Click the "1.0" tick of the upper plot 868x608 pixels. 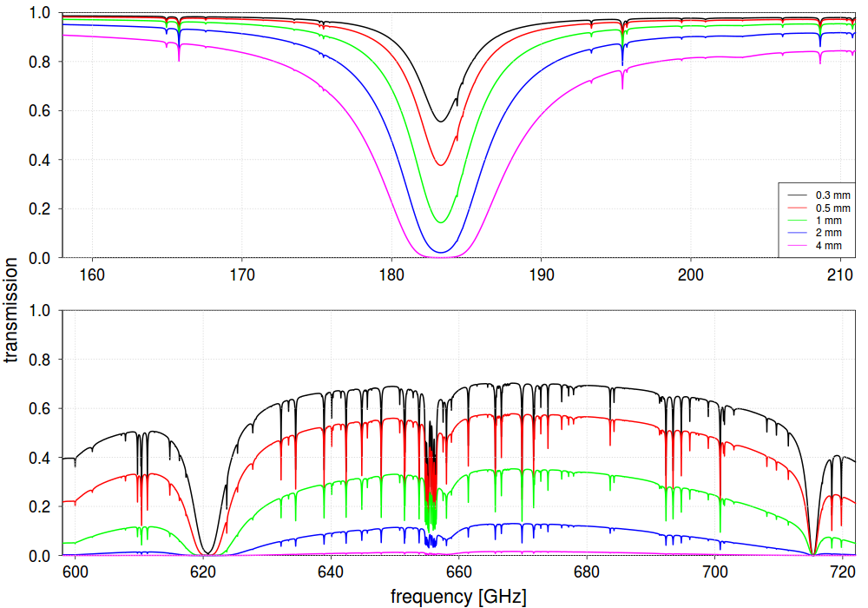click(39, 13)
